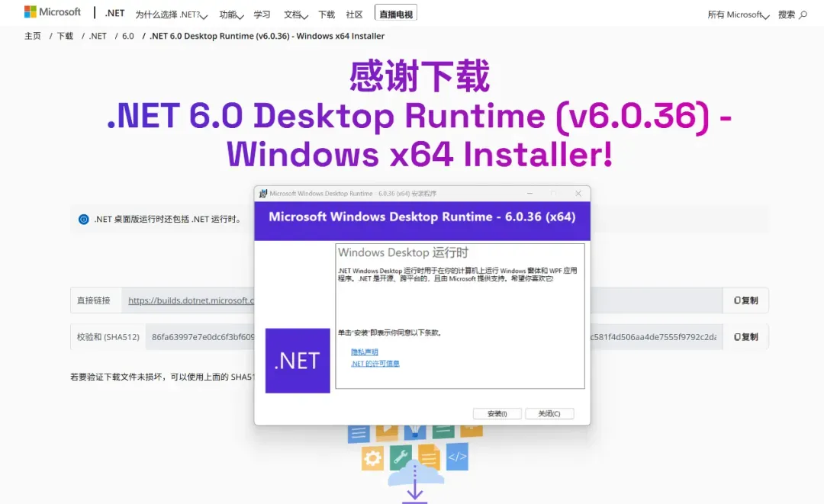Click the 搜索 magnifier icon
Image resolution: width=824 pixels, height=504 pixels.
click(803, 14)
